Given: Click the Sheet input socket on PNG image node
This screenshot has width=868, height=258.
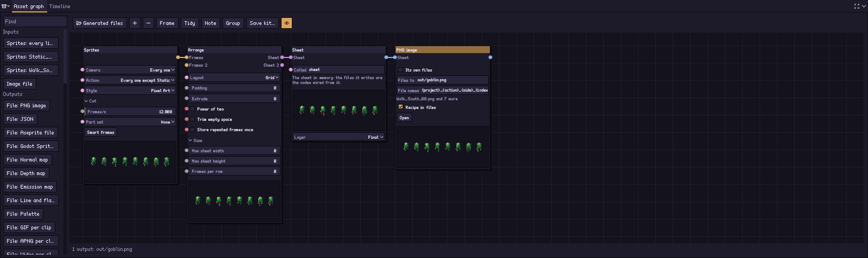Looking at the screenshot, I should pyautogui.click(x=395, y=57).
